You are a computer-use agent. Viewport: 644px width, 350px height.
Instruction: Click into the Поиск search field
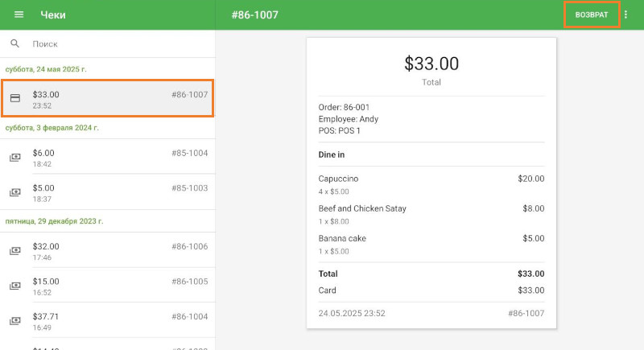113,44
